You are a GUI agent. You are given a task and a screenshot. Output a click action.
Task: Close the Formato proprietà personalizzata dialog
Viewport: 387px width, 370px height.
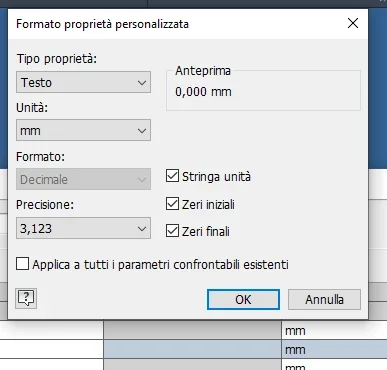[x=353, y=23]
